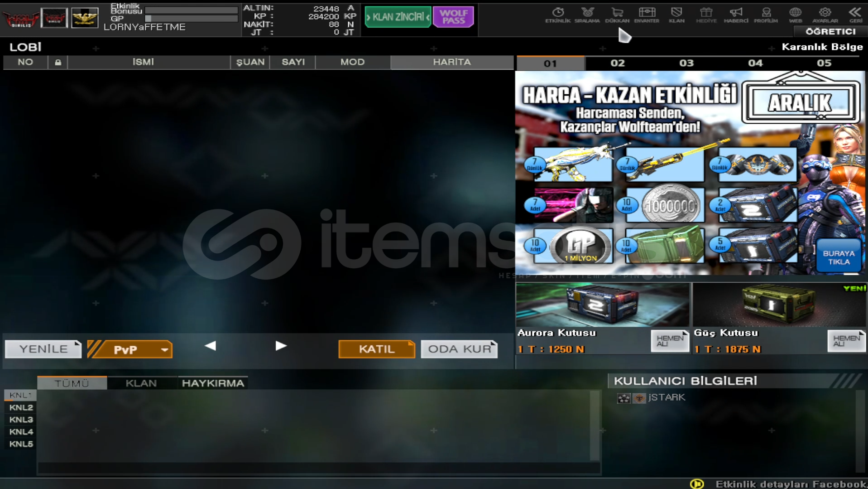
Task: Click Hemen Al for Güç Kutusu
Action: click(x=846, y=341)
